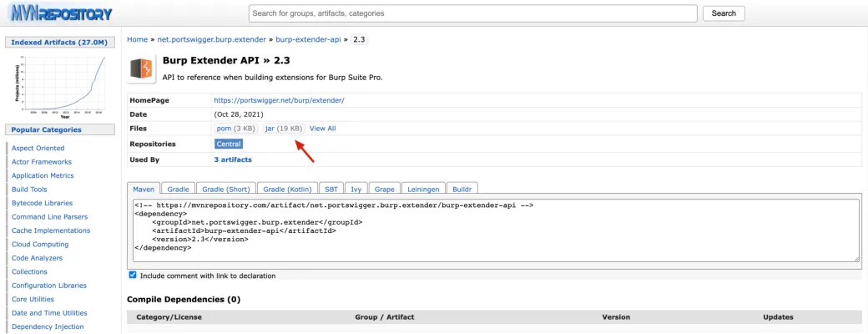Open the Central repository badge

(229, 144)
